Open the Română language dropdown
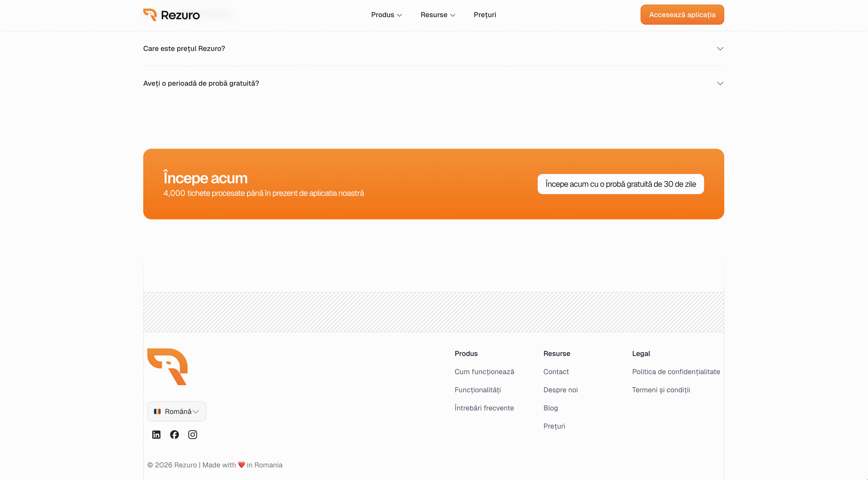 (177, 411)
